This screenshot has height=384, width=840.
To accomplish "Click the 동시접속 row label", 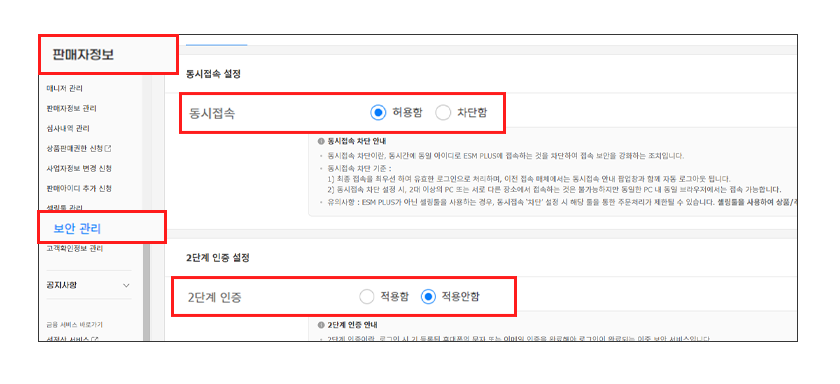I will pos(212,114).
